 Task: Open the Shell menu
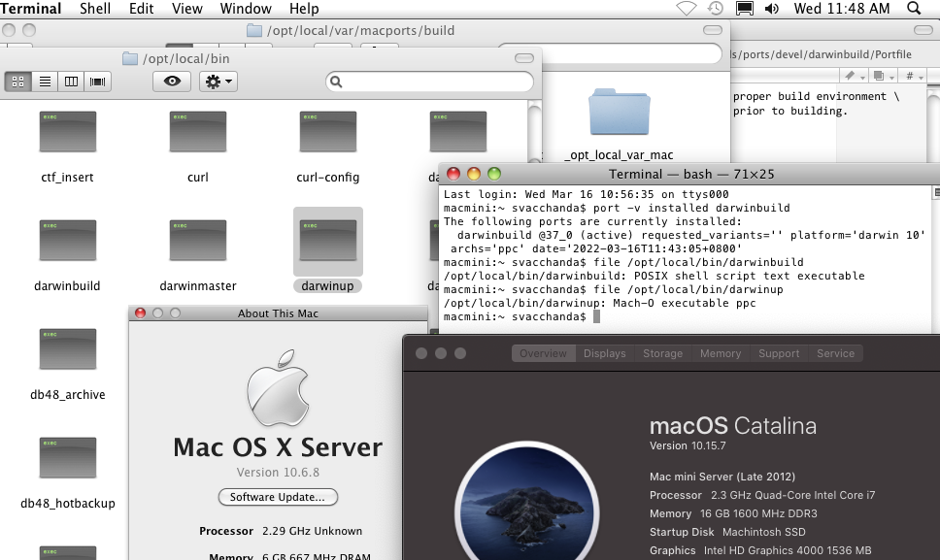click(95, 9)
